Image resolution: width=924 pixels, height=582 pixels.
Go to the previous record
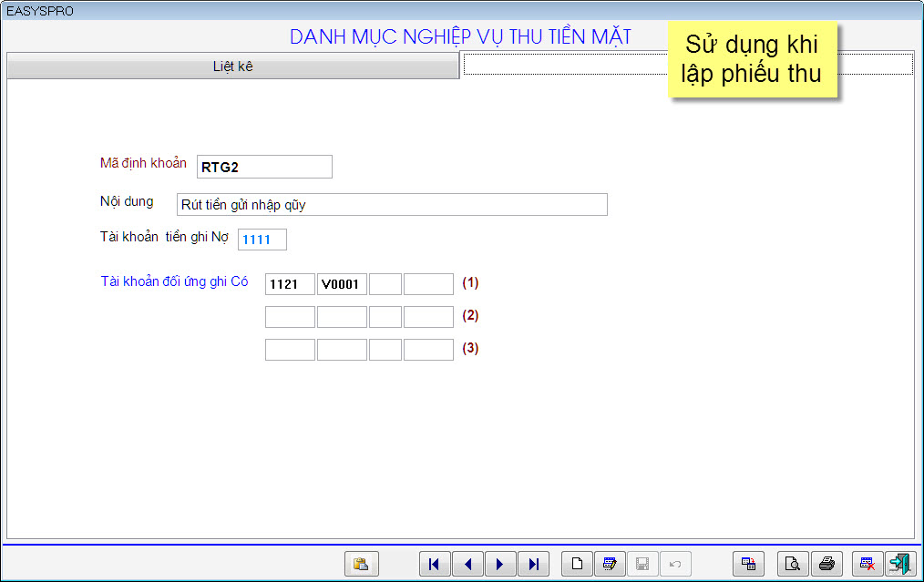467,564
